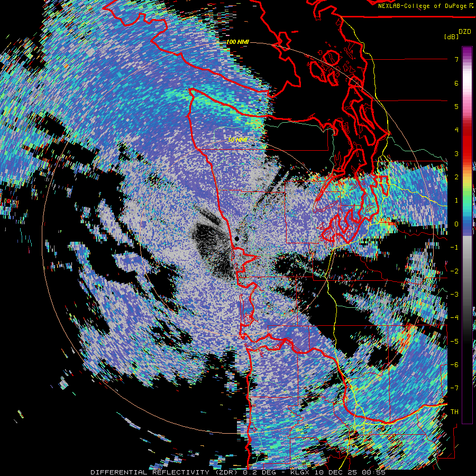Click the 50 NMI range ring label
The width and height of the screenshot is (476, 476).
click(237, 140)
